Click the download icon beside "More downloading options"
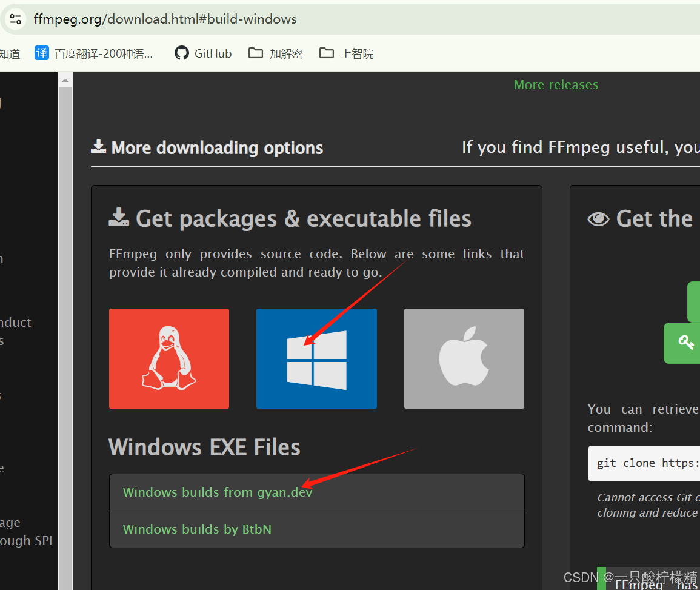The width and height of the screenshot is (700, 590). (98, 146)
